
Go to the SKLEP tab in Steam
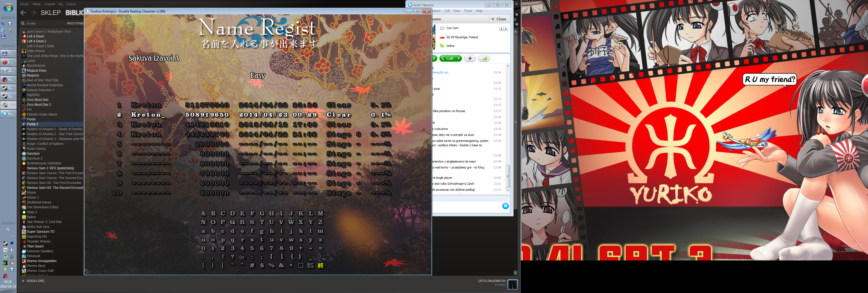point(50,13)
